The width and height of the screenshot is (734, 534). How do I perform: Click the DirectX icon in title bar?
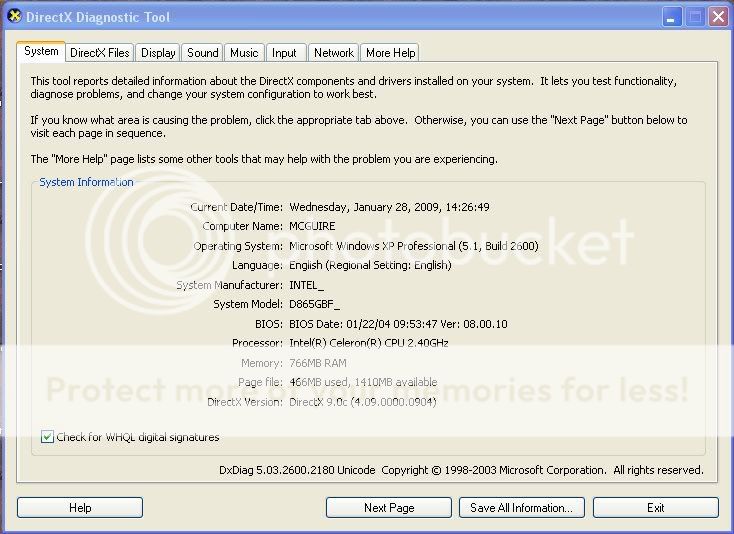(x=15, y=16)
